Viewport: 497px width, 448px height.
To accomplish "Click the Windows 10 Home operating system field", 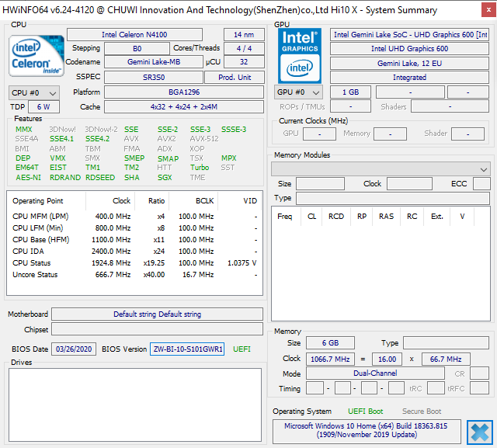I will point(367,432).
